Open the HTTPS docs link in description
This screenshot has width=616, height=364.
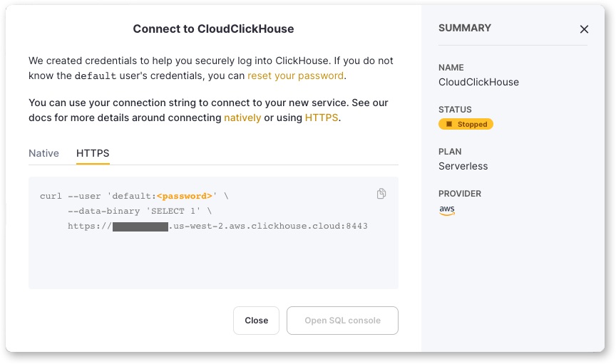[x=322, y=118]
